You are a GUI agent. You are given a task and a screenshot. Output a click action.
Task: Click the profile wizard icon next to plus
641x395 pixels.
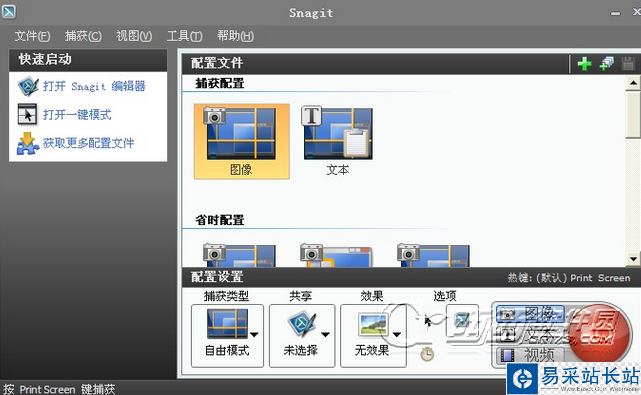607,63
